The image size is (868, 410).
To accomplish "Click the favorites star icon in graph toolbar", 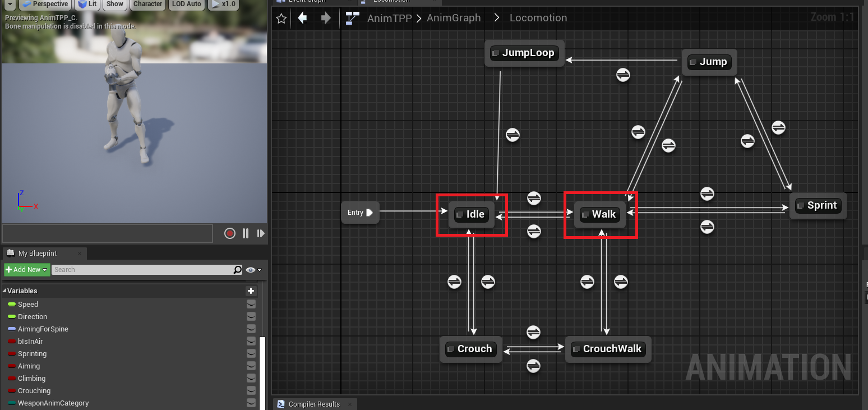I will coord(281,19).
